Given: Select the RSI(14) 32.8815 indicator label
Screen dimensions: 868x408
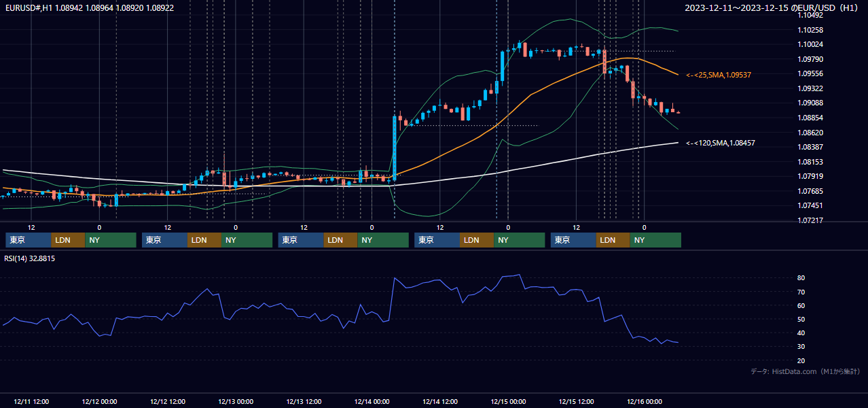Looking at the screenshot, I should pyautogui.click(x=30, y=258).
